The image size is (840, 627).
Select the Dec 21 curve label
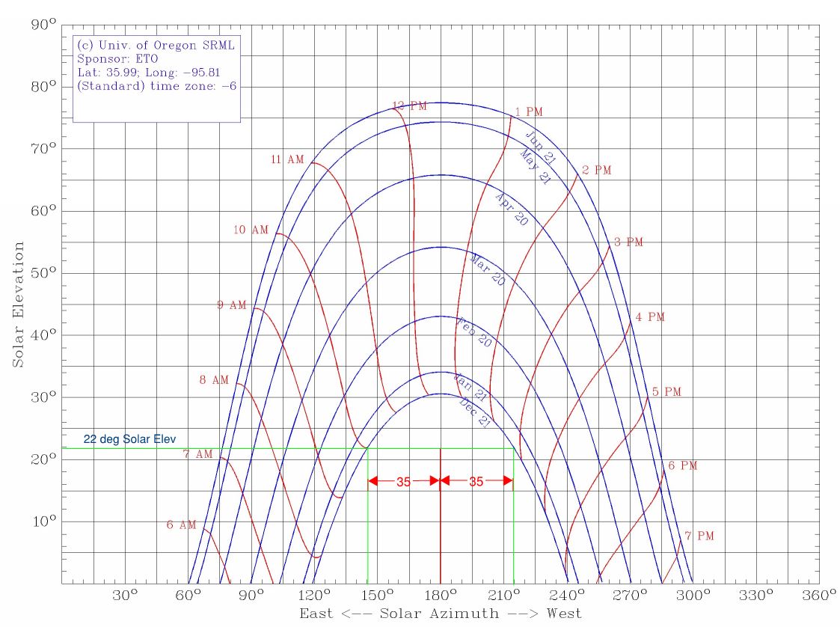[474, 413]
